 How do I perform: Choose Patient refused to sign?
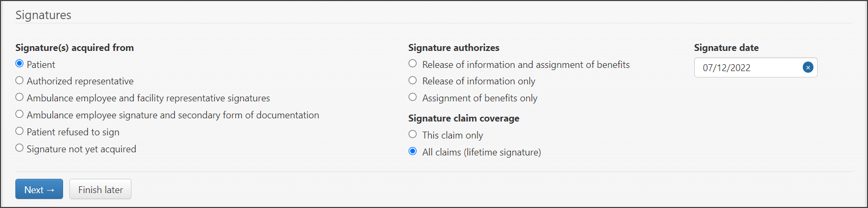tap(20, 131)
